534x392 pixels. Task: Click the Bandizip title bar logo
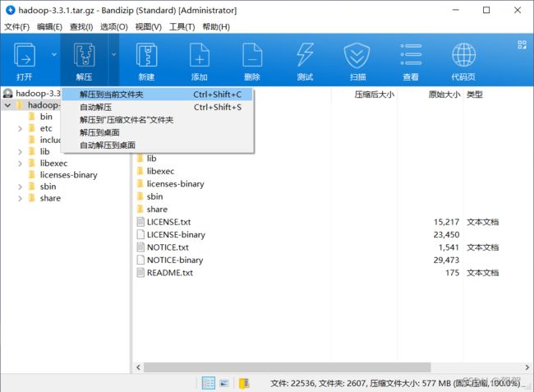[x=11, y=10]
